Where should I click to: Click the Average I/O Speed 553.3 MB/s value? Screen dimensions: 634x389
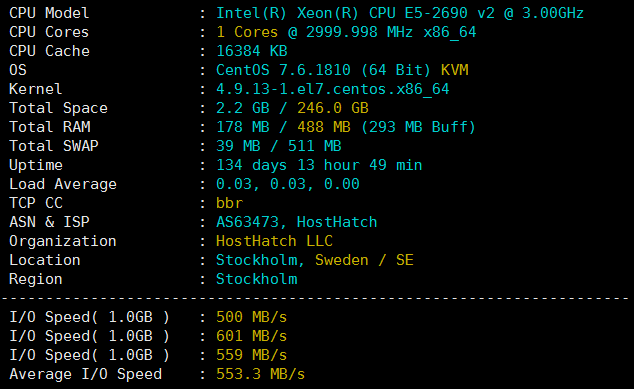tap(260, 374)
